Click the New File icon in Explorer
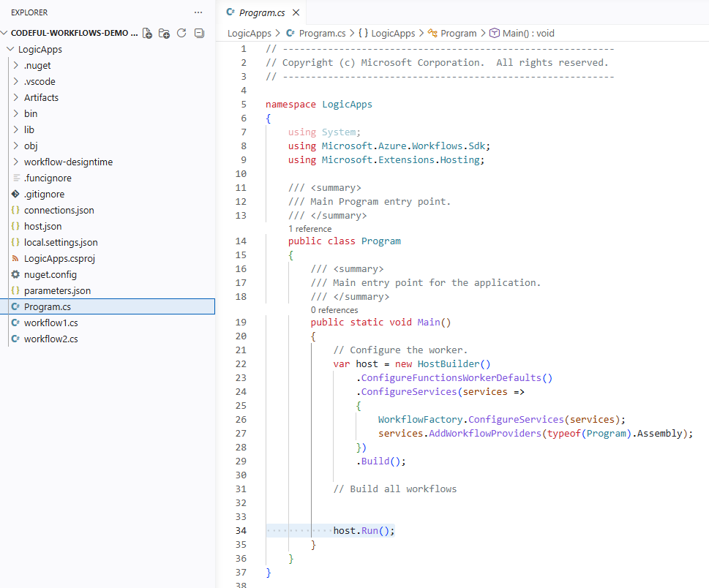The width and height of the screenshot is (709, 588). tap(147, 33)
